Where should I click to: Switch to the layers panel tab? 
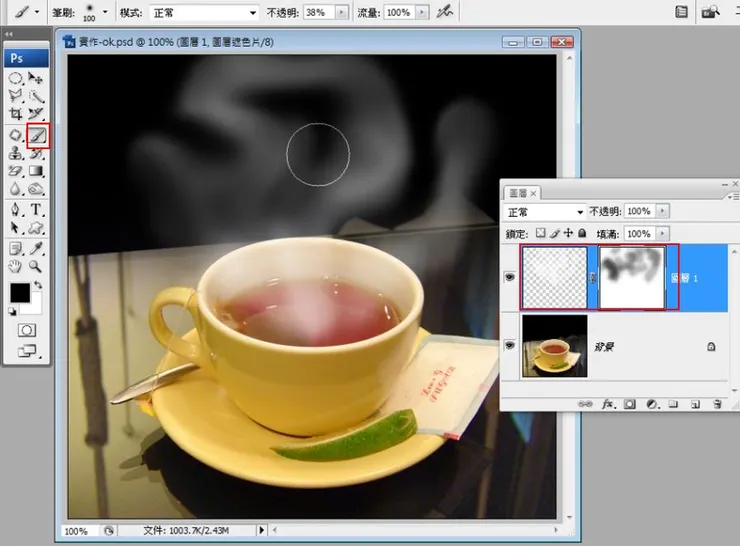tap(521, 192)
